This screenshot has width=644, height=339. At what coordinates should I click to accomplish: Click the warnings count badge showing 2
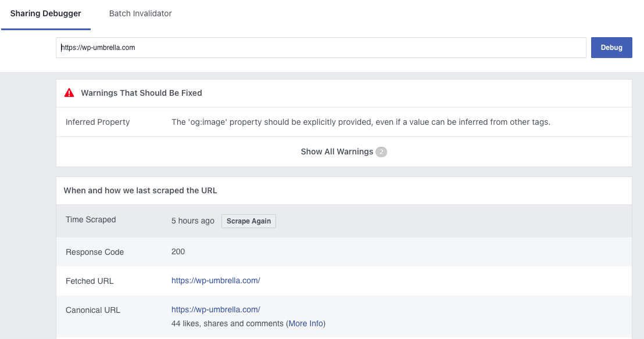coord(381,152)
